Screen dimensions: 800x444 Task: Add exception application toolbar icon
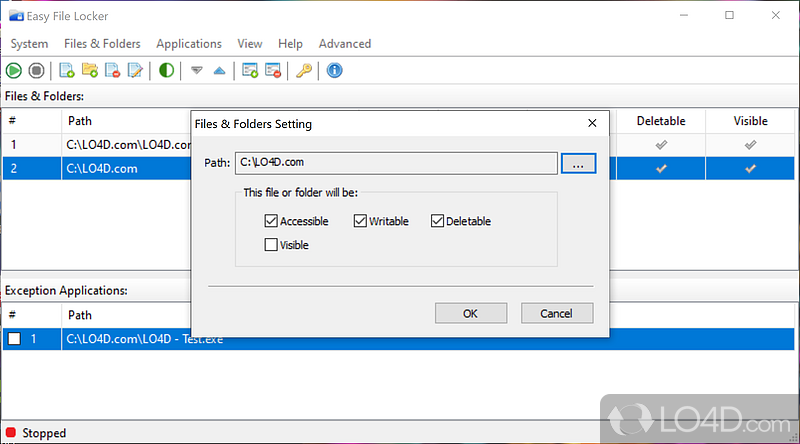tap(250, 70)
